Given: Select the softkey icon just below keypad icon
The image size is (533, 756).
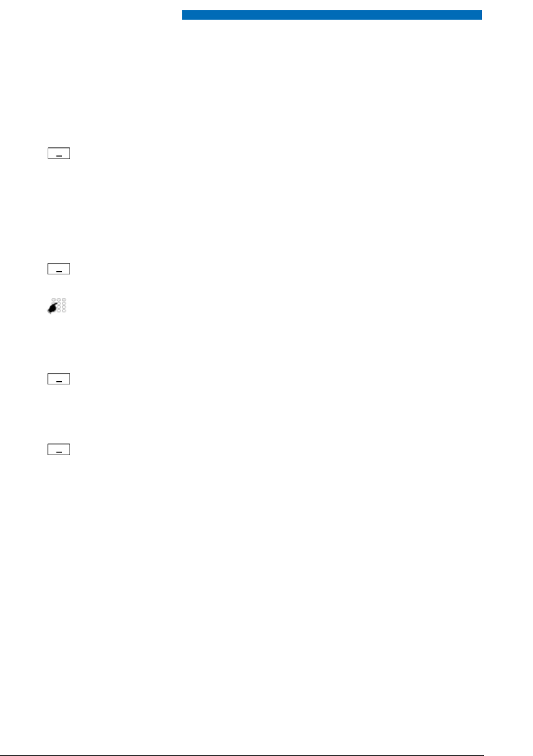Looking at the screenshot, I should click(x=59, y=378).
